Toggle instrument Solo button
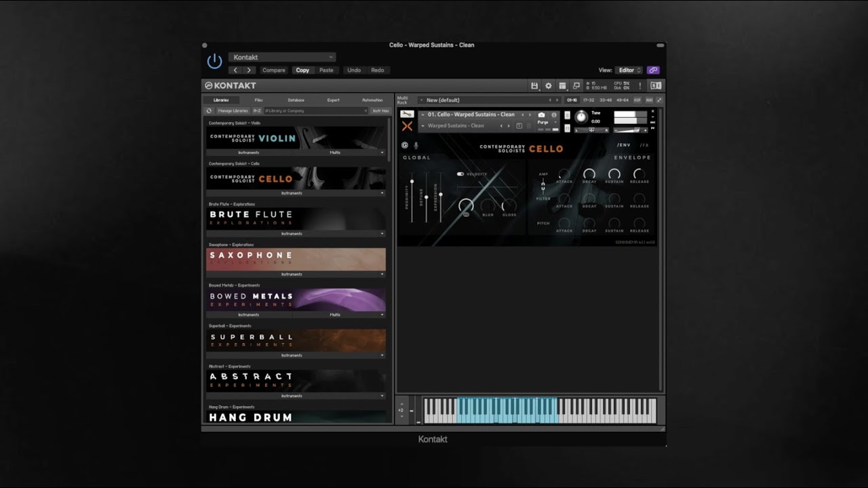The width and height of the screenshot is (868, 488). click(567, 115)
